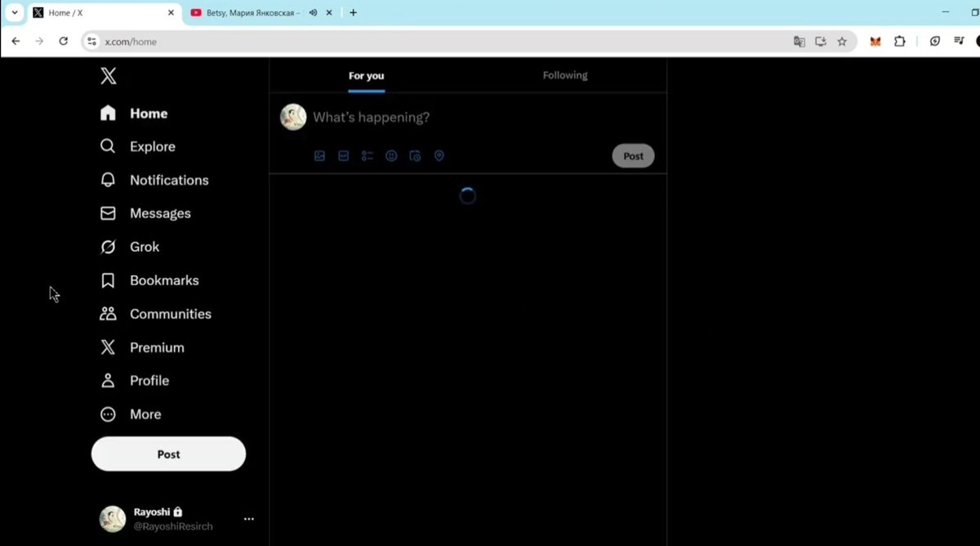Open Messages from the sidebar
Viewport: 980px width, 546px height.
coord(145,213)
